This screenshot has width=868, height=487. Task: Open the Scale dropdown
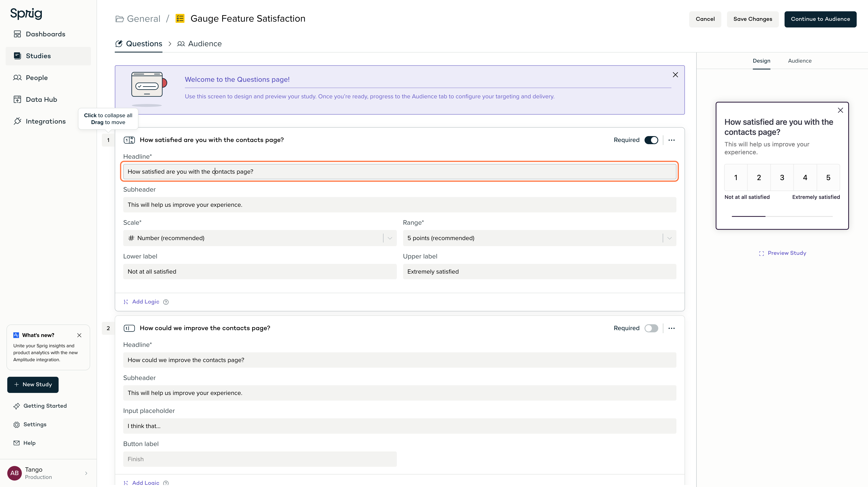(x=260, y=238)
